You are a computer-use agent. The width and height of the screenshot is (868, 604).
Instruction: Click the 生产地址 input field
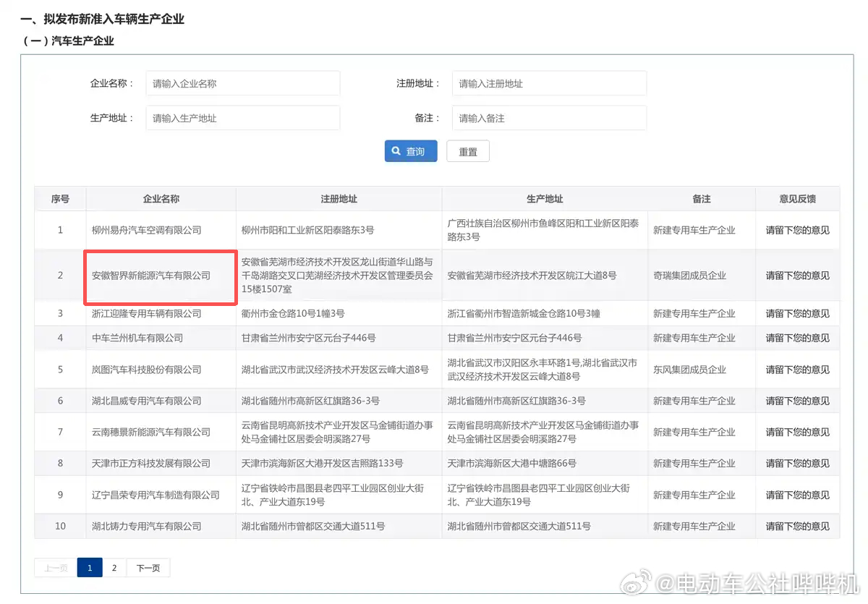pyautogui.click(x=243, y=118)
